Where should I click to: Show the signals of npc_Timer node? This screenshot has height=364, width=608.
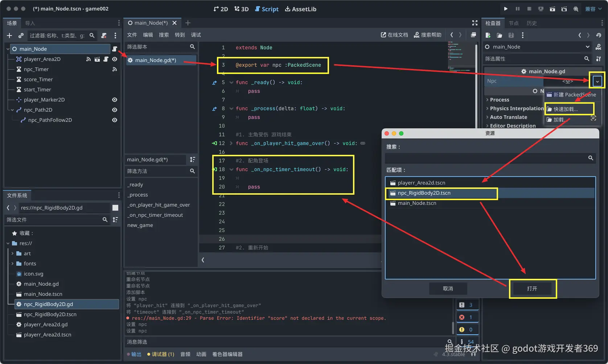(115, 69)
